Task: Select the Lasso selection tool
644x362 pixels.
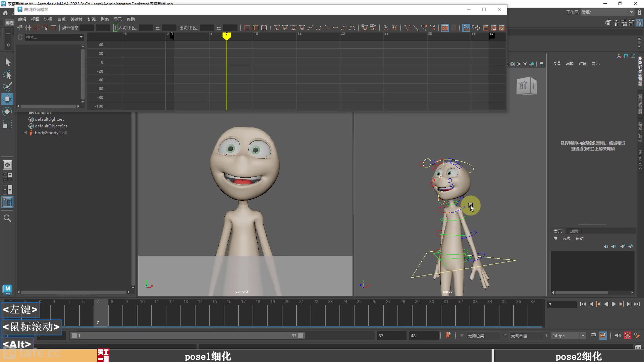Action: (7, 75)
